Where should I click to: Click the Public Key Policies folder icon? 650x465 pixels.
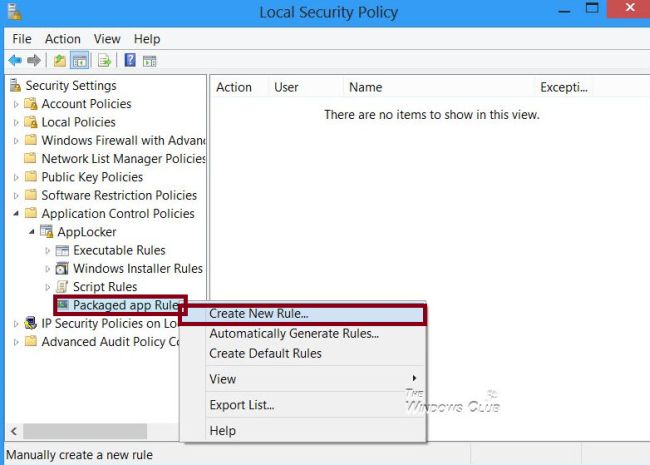click(x=31, y=177)
